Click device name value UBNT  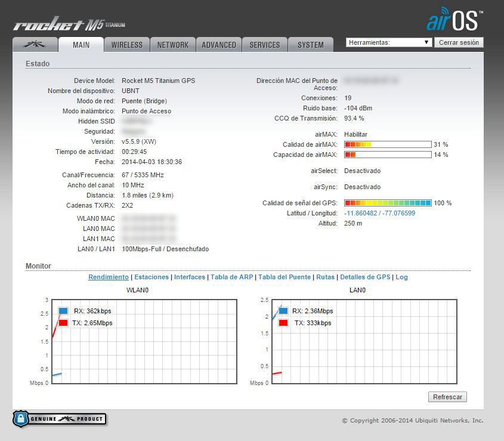pyautogui.click(x=131, y=91)
